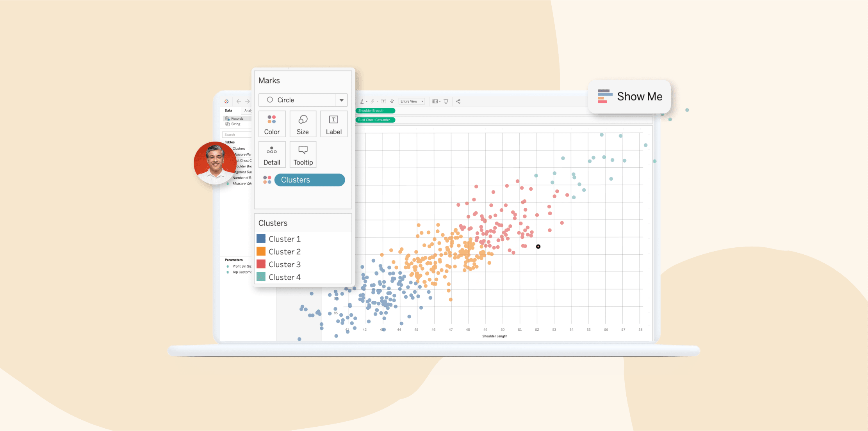This screenshot has width=868, height=431.
Task: Click the Clusters pill on Marks
Action: (309, 180)
